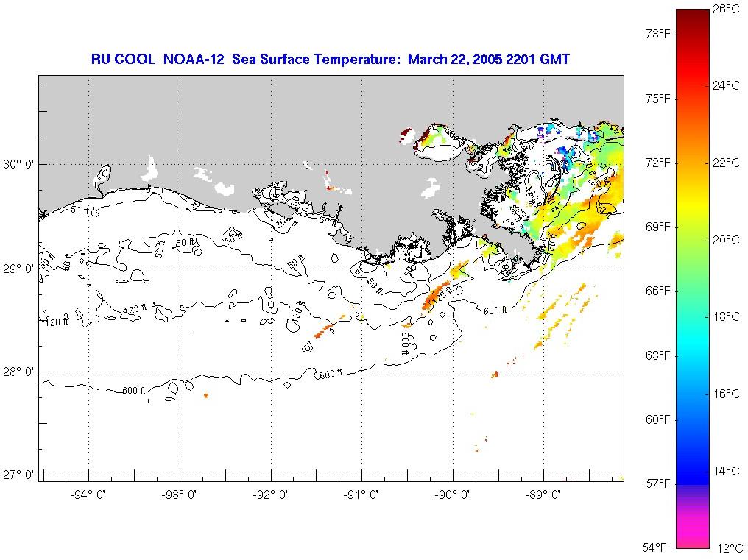Click the 78°F colorbar label
Viewport: 748px width, 560px height.
click(657, 35)
